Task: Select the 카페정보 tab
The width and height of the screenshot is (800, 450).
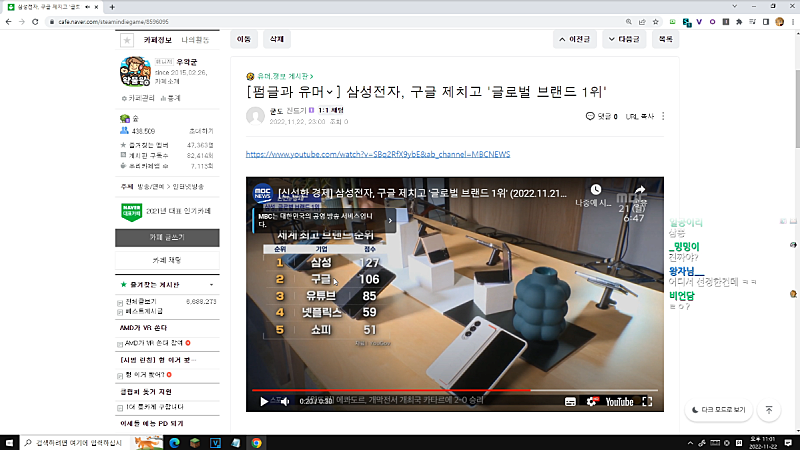Action: coord(158,40)
